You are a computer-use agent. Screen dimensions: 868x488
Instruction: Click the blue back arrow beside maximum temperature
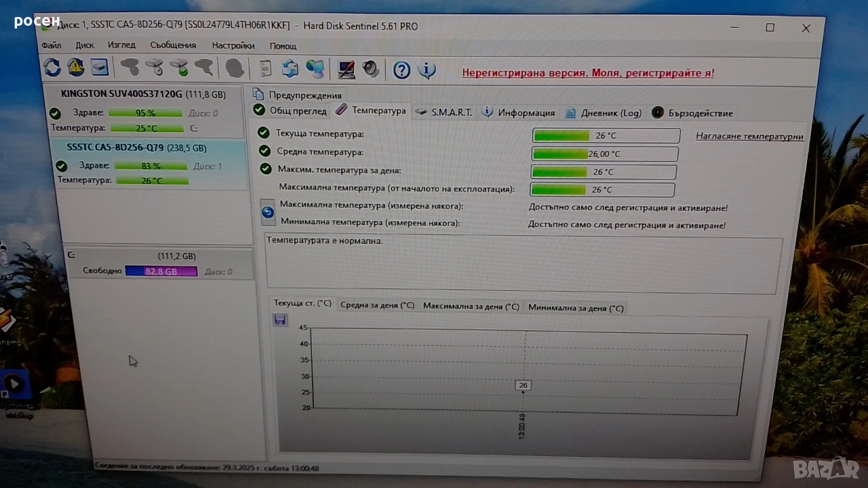click(268, 213)
